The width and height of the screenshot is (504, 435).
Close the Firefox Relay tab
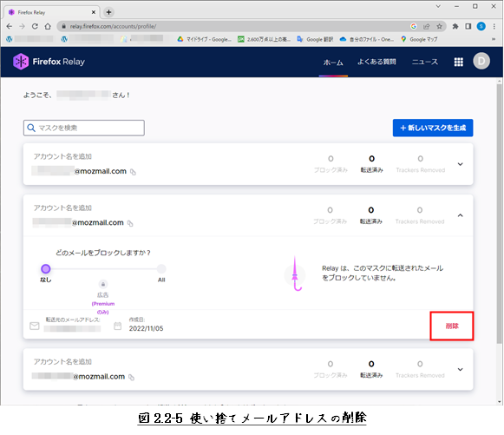tap(94, 12)
